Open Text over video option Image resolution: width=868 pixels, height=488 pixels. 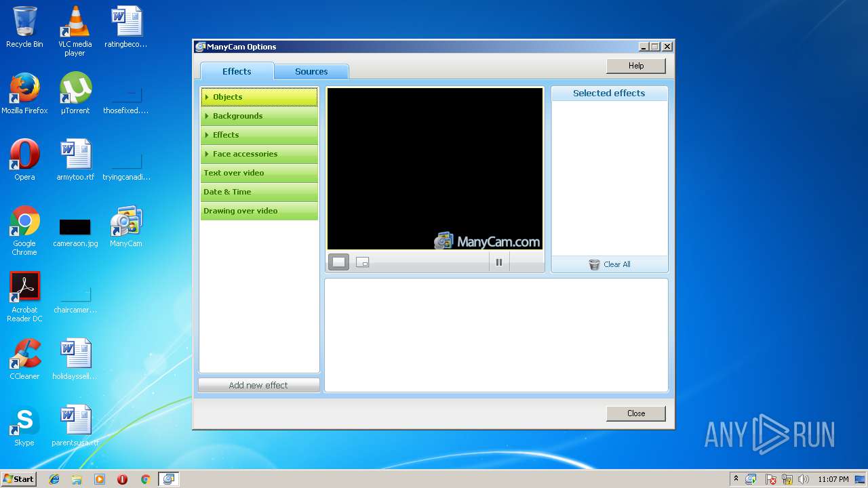259,173
